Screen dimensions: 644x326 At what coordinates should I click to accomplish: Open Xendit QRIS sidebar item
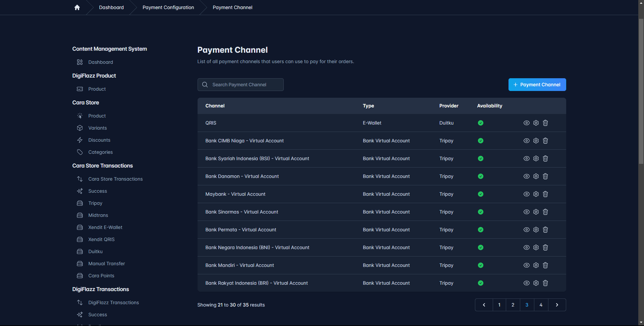coord(101,239)
